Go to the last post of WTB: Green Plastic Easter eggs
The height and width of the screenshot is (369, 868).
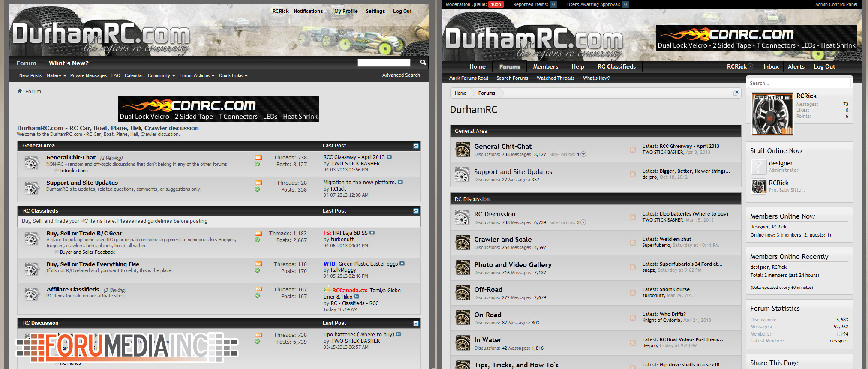pyautogui.click(x=402, y=264)
